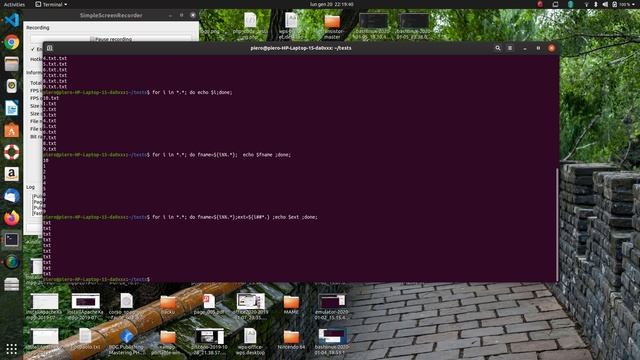Launch Firefox from the dock
The height and width of the screenshot is (360, 640).
(11, 218)
